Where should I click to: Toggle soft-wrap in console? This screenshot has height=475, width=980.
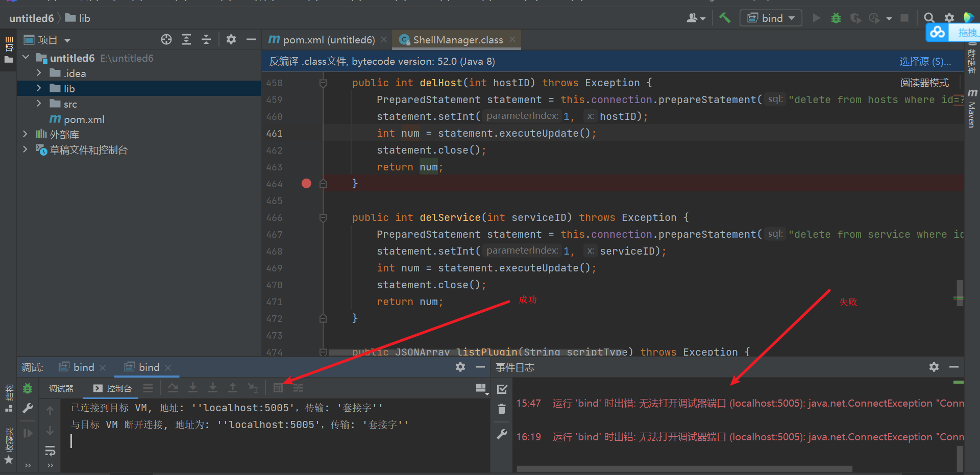[x=50, y=451]
